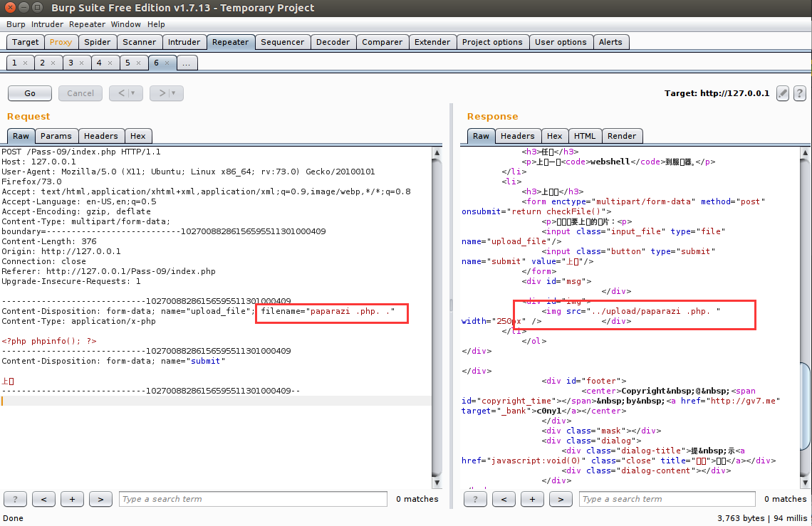The height and width of the screenshot is (526, 812).
Task: Click response search plus options button
Action: coord(532,499)
